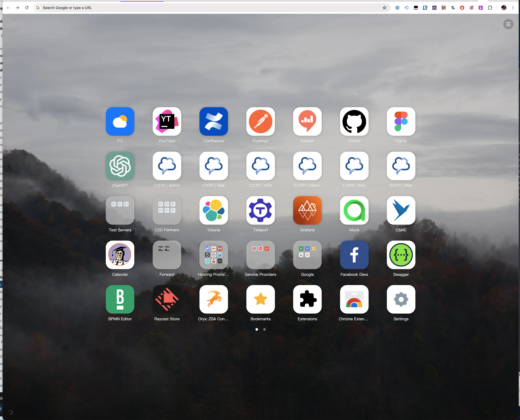Screen dimensions: 520x420
Task: Open the Extensions tile
Action: point(307,299)
